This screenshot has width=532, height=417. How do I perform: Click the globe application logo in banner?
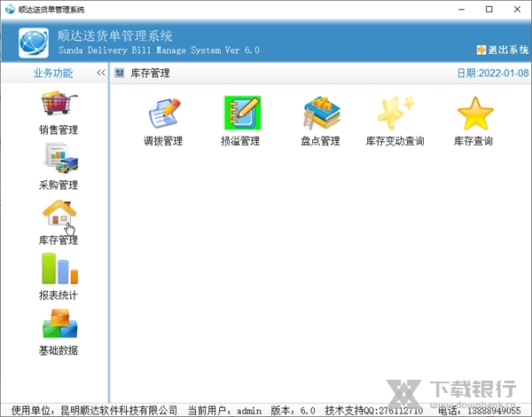click(34, 43)
